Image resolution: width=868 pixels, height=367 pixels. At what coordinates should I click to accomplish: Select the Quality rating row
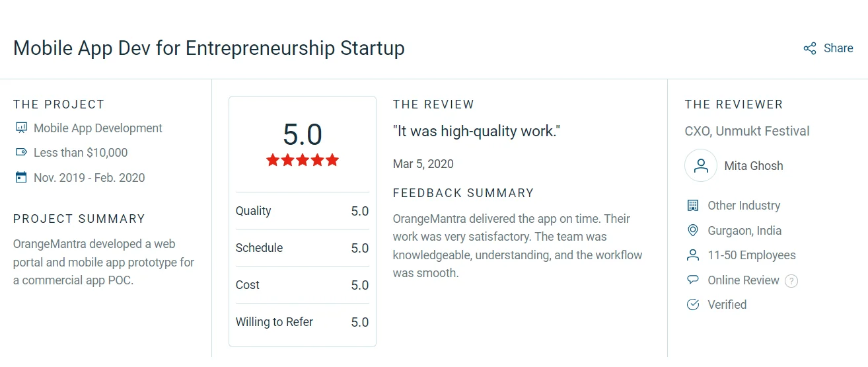point(302,211)
